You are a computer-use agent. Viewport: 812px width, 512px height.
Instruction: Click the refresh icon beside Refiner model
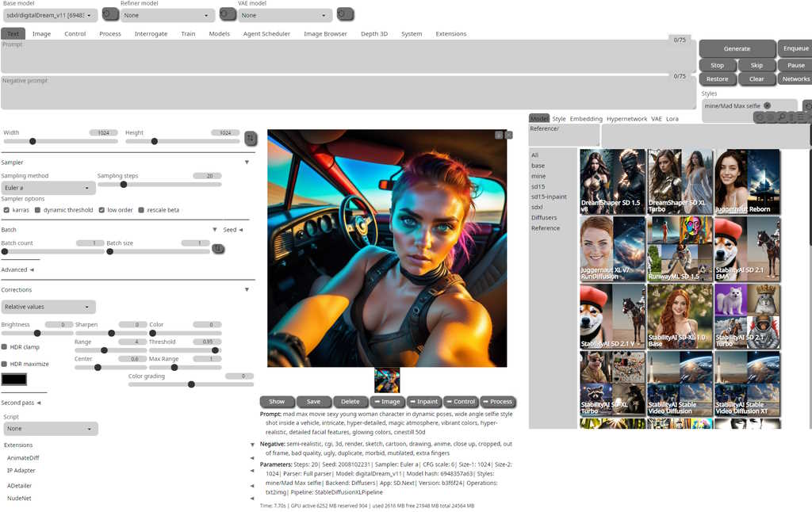pos(228,14)
